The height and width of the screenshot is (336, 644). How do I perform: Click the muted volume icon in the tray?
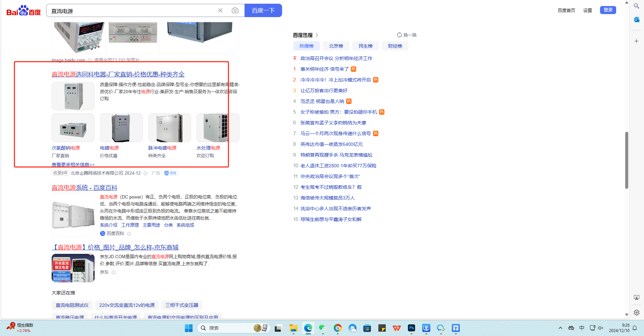pos(600,328)
